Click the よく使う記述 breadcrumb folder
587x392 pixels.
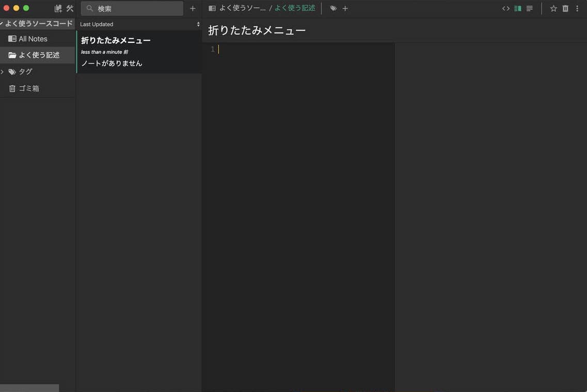295,8
